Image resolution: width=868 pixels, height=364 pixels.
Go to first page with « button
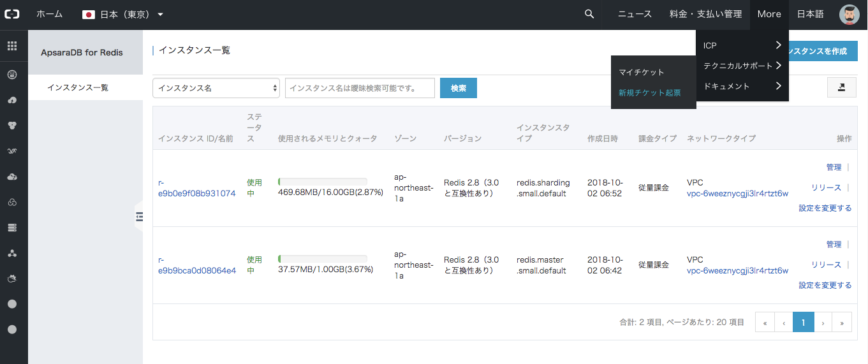[764, 323]
